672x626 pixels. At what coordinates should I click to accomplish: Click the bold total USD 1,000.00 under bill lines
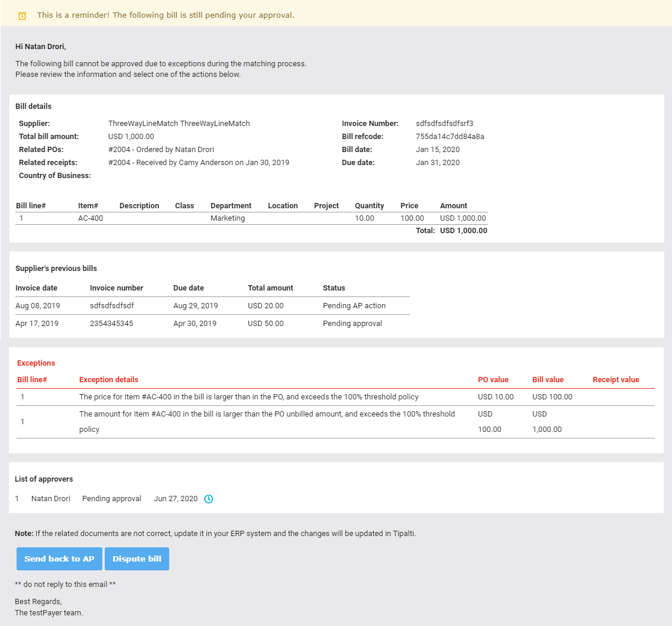coord(463,231)
